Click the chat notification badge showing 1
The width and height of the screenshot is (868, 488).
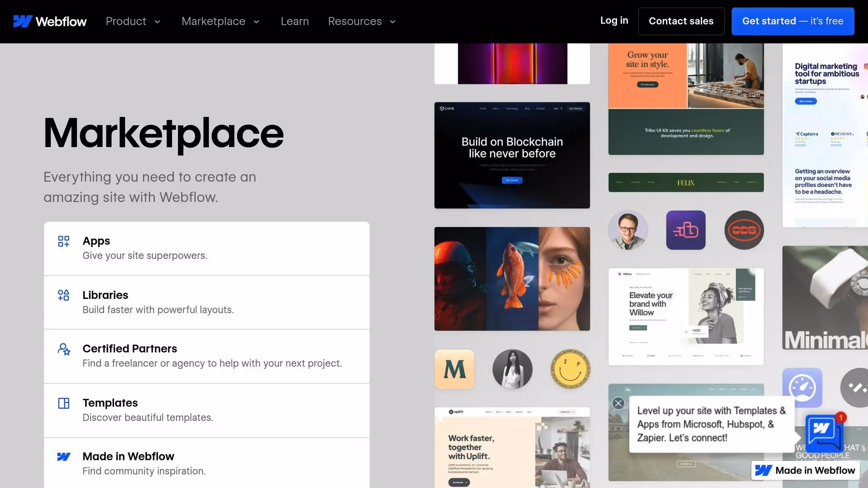pos(841,417)
